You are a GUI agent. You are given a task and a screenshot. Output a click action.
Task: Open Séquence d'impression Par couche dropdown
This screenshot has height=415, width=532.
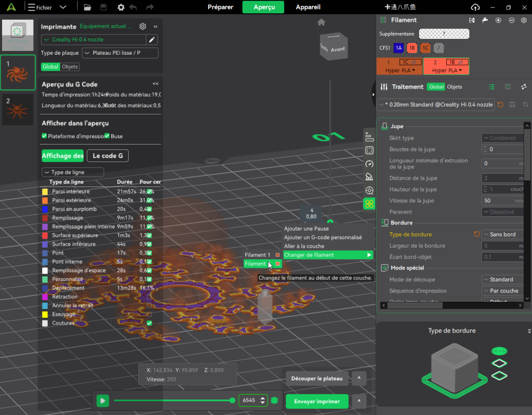[x=503, y=291]
